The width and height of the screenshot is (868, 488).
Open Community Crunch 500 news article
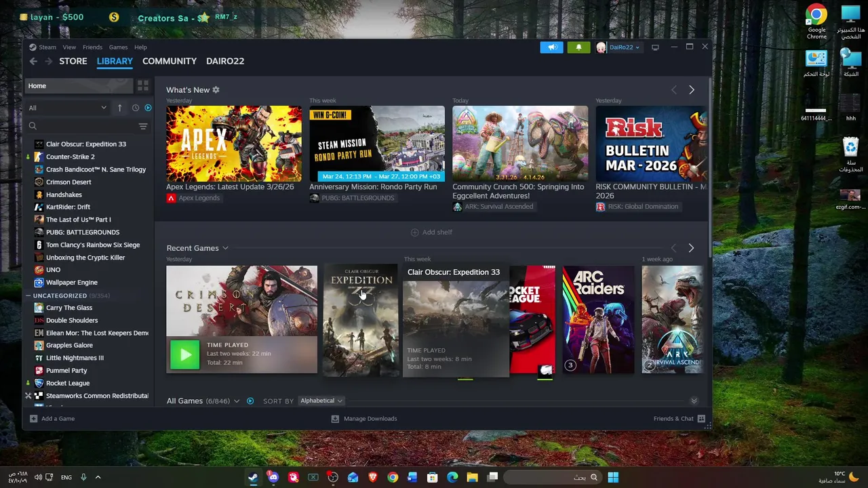(520, 143)
